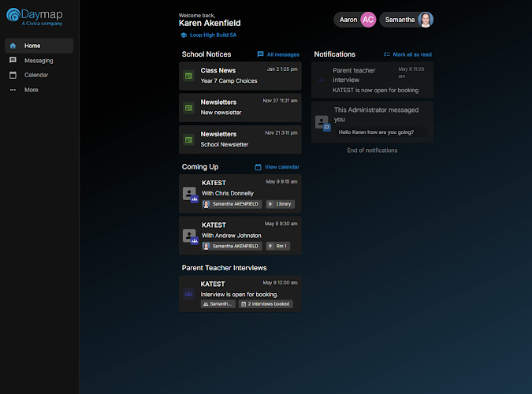532x394 pixels.
Task: Switch to student Aaron
Action: (x=355, y=20)
